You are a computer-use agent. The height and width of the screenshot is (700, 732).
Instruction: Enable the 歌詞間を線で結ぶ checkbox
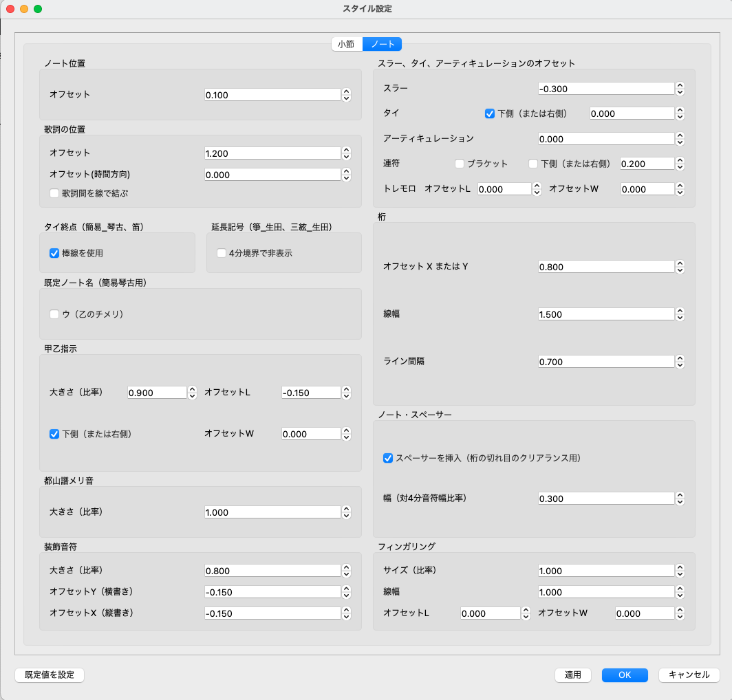pos(54,193)
